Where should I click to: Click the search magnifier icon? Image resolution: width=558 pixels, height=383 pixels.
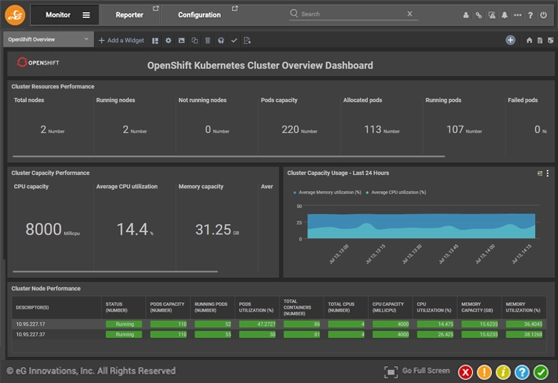294,14
